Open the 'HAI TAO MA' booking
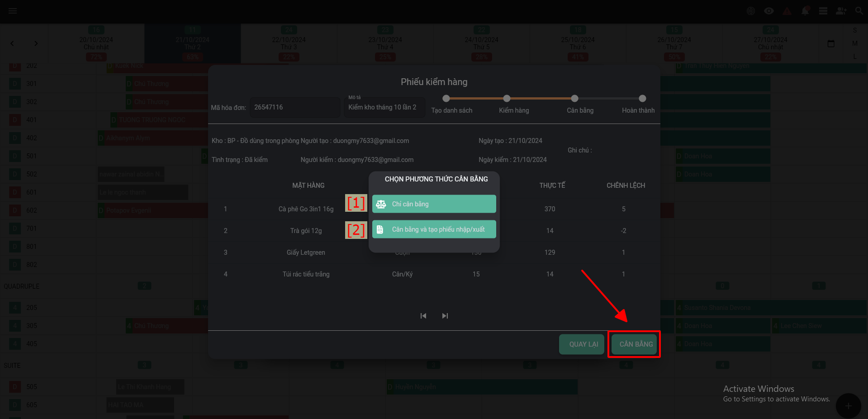The image size is (868, 419). tap(140, 405)
